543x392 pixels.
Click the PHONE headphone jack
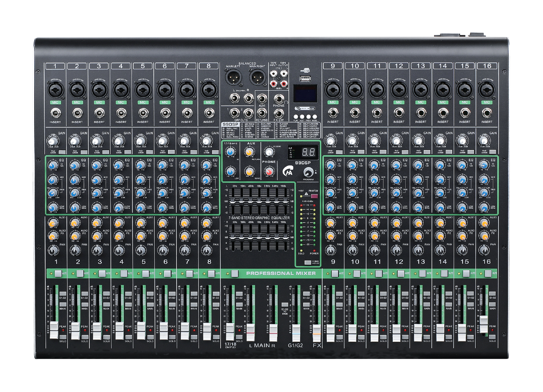(279, 99)
